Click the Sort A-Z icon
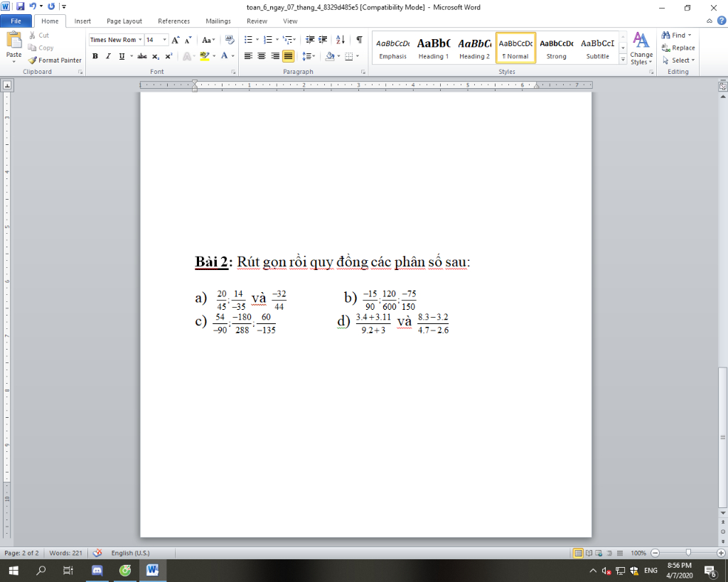The height and width of the screenshot is (582, 728). tap(341, 40)
